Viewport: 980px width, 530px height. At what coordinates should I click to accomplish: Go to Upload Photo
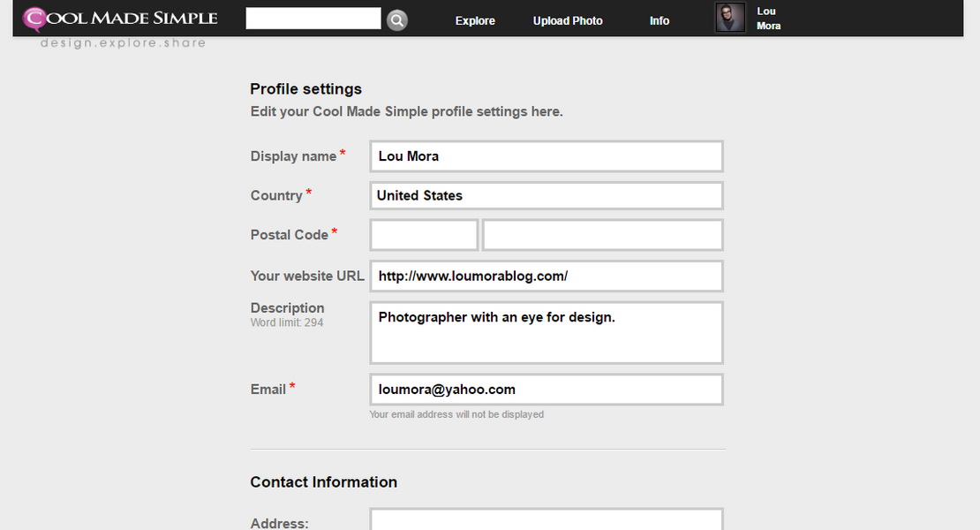[x=568, y=20]
